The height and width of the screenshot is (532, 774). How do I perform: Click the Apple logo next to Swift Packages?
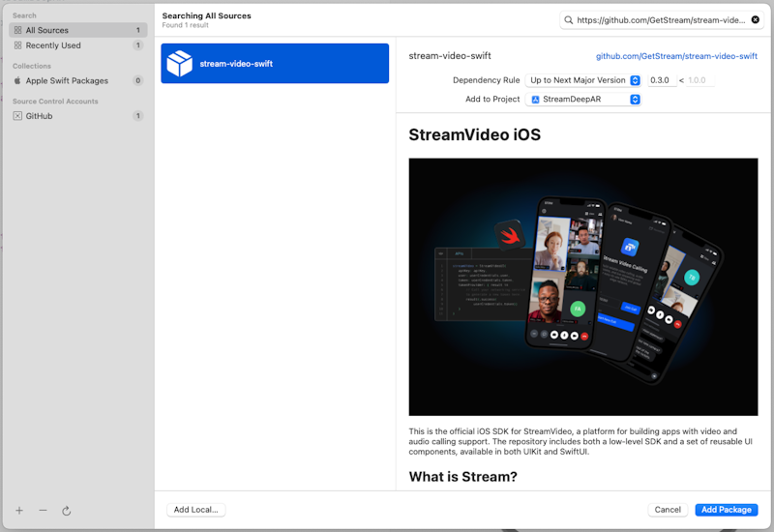click(x=17, y=81)
